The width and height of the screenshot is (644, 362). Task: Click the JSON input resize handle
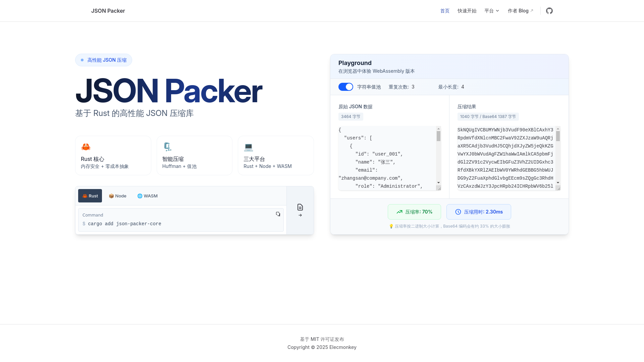(439, 188)
